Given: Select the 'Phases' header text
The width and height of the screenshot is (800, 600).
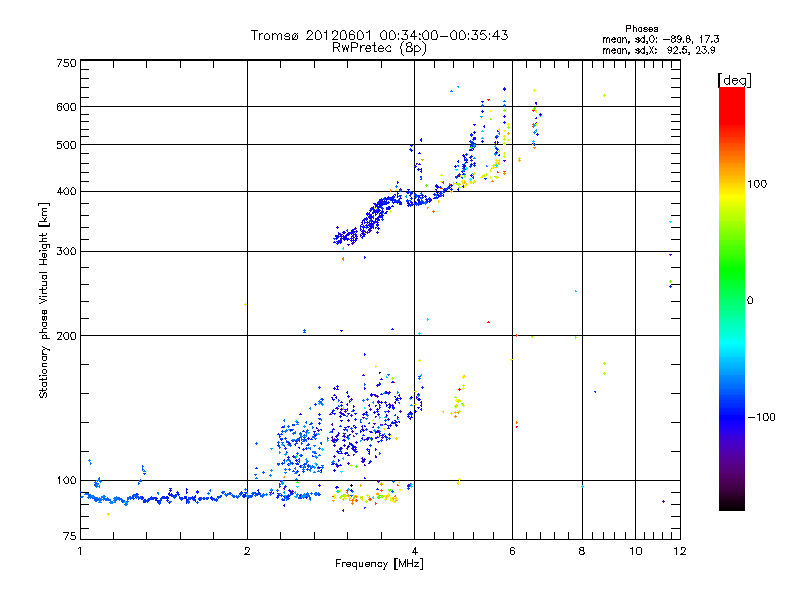Looking at the screenshot, I should click(641, 29).
